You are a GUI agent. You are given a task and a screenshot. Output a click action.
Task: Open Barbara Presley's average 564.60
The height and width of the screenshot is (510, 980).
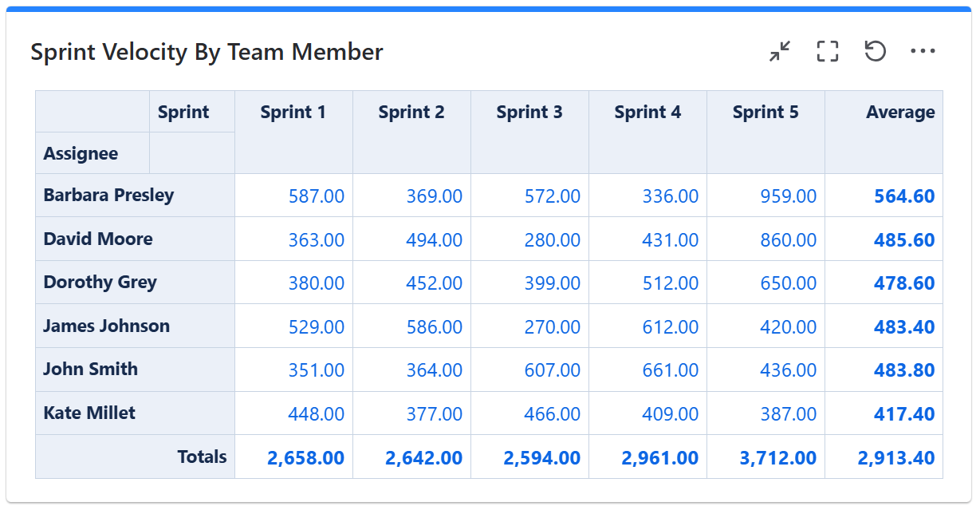[x=904, y=196]
